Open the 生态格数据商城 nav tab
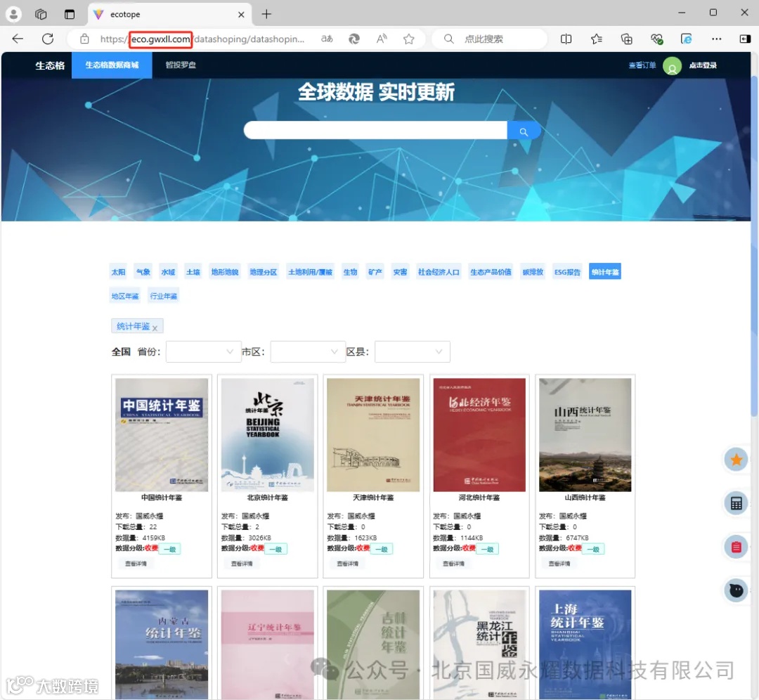 click(x=112, y=65)
